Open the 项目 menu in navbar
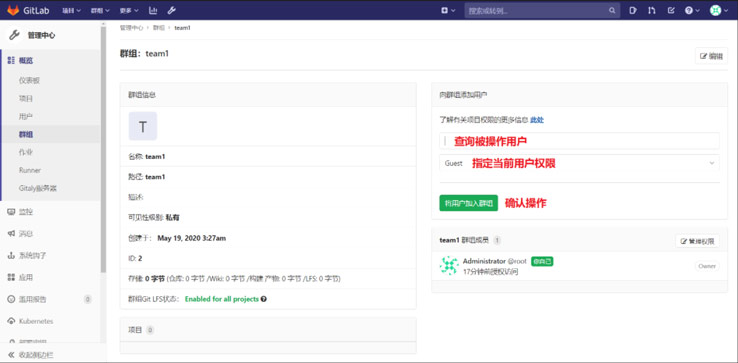 coord(72,10)
